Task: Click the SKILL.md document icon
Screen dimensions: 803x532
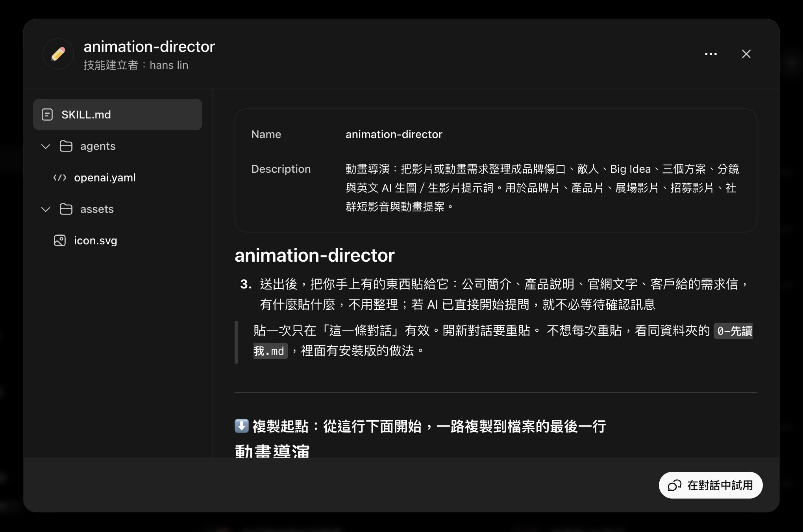Action: coord(47,115)
